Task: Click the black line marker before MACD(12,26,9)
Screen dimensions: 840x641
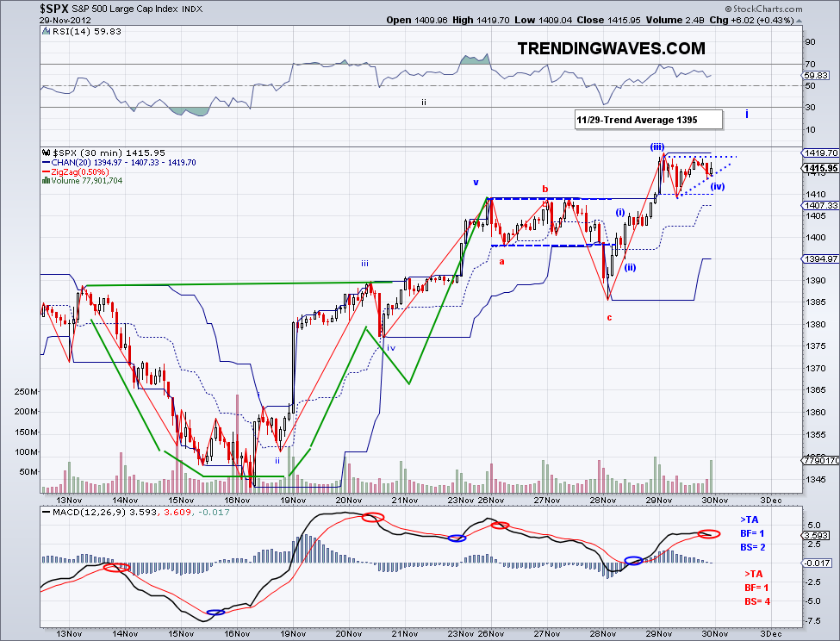Action: (x=46, y=513)
